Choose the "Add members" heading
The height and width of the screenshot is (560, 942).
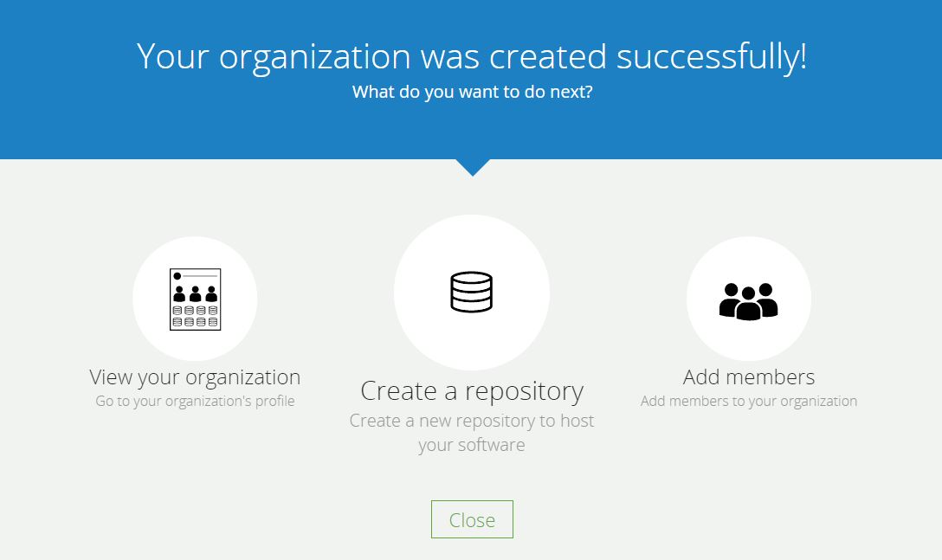click(x=749, y=377)
